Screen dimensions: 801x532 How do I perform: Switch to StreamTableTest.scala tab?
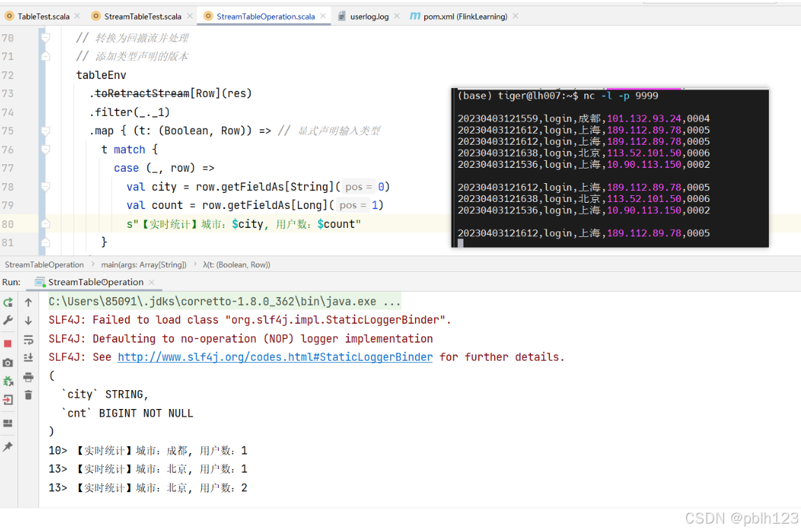[143, 16]
